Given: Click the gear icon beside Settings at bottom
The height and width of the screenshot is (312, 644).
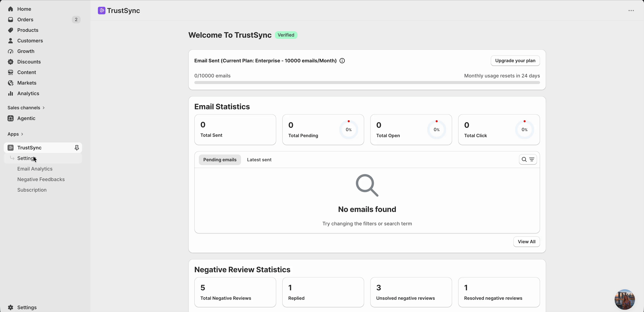Looking at the screenshot, I should 11,307.
